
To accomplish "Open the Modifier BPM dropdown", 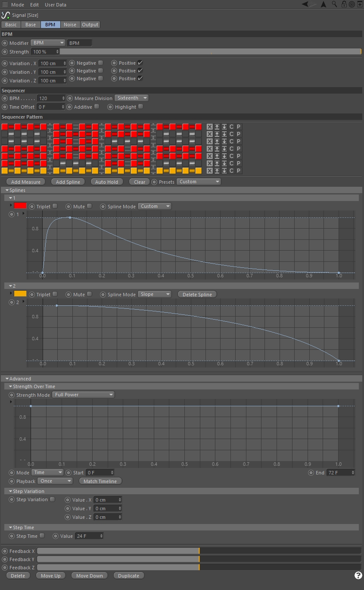I will click(x=48, y=43).
